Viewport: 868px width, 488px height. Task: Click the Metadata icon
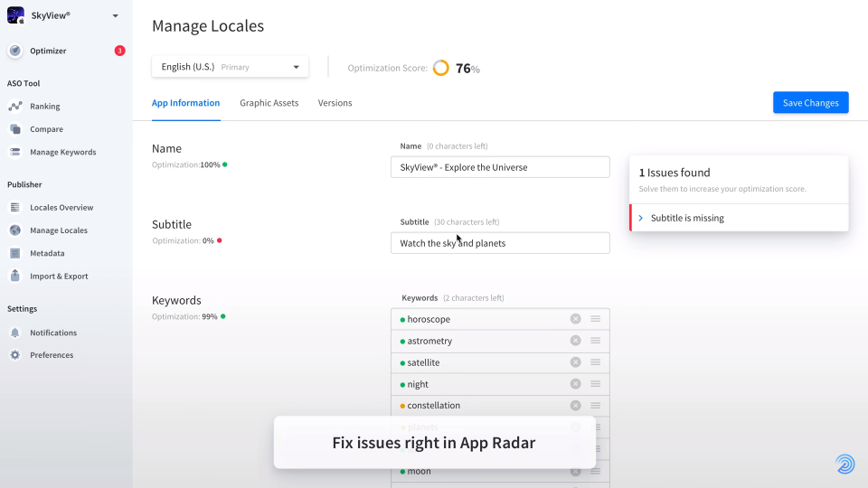point(15,253)
